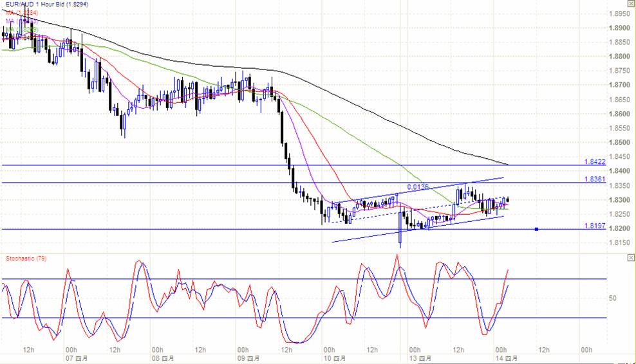This screenshot has width=636, height=364.
Task: Select the 1.8197 horizontal line label
Action: [595, 226]
